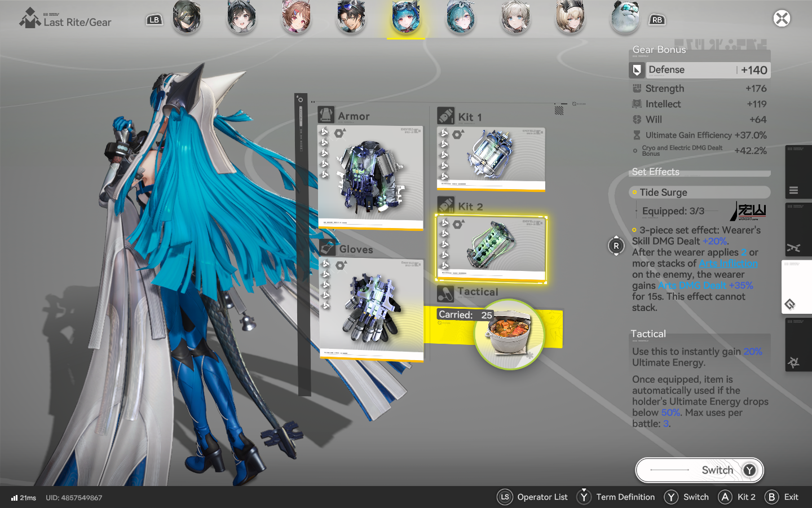
Task: Pick the white panda-like operator with sunglasses
Action: tap(625, 17)
